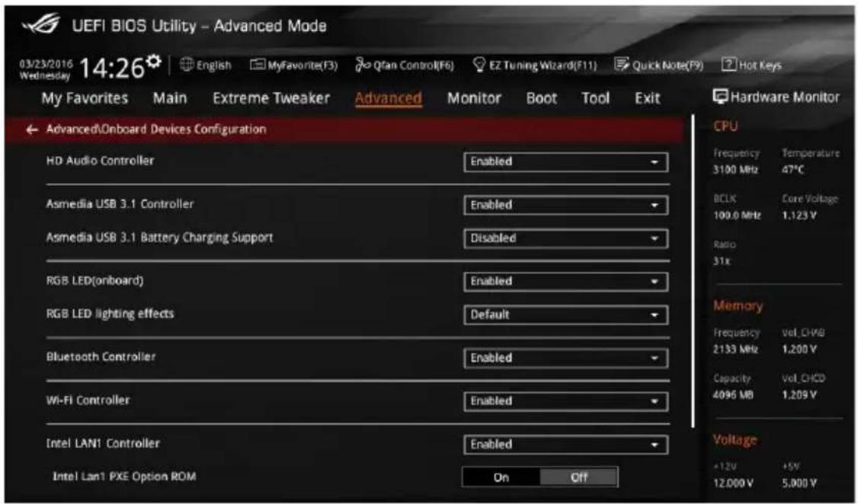
Task: Click the Memory section heading
Action: click(738, 305)
